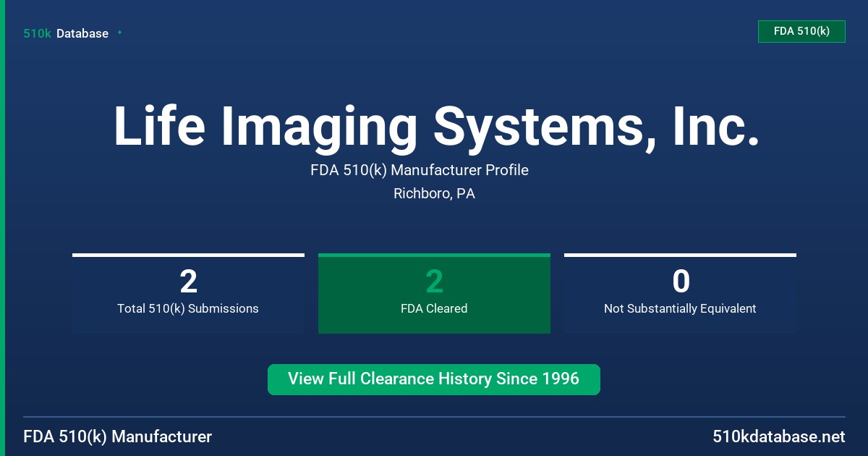Open the Total 510(k) Submissions card

[x=188, y=293]
